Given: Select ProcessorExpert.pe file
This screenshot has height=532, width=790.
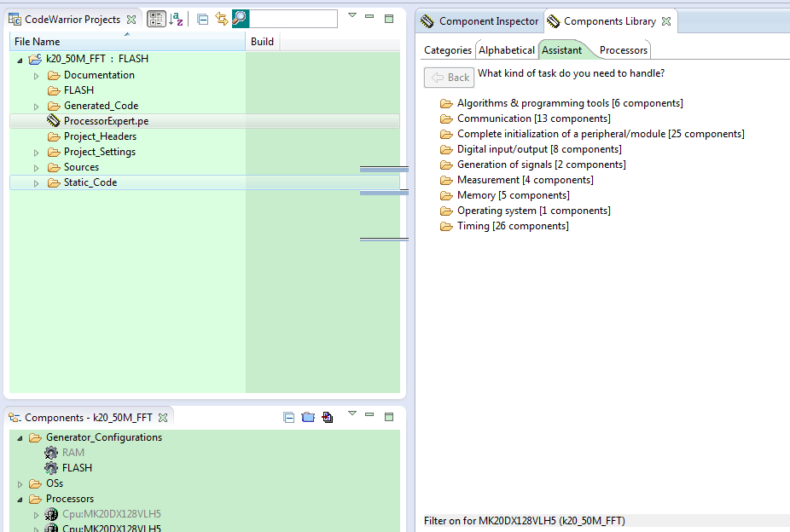Looking at the screenshot, I should click(x=107, y=121).
